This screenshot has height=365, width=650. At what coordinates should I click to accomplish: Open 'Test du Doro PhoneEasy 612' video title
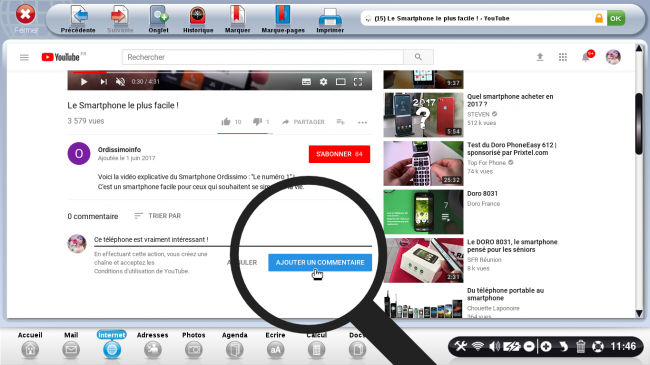[512, 148]
